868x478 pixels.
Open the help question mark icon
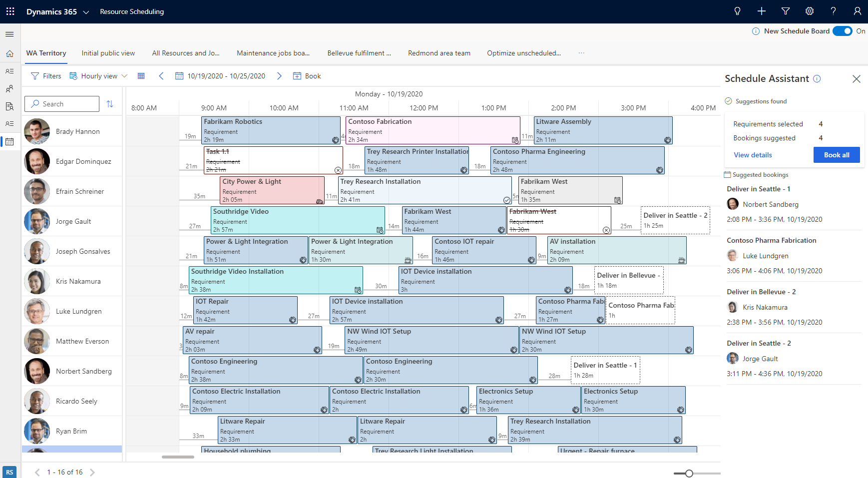point(833,11)
